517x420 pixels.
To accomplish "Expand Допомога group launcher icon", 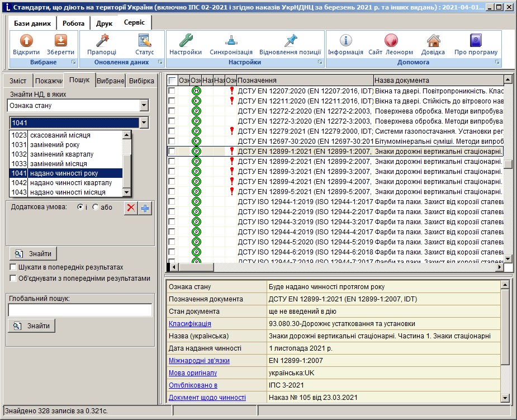I will [497, 62].
